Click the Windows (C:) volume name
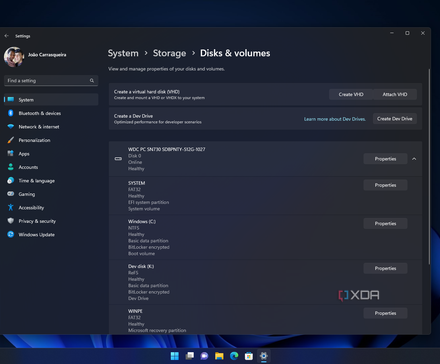The width and height of the screenshot is (440, 364). 142,221
